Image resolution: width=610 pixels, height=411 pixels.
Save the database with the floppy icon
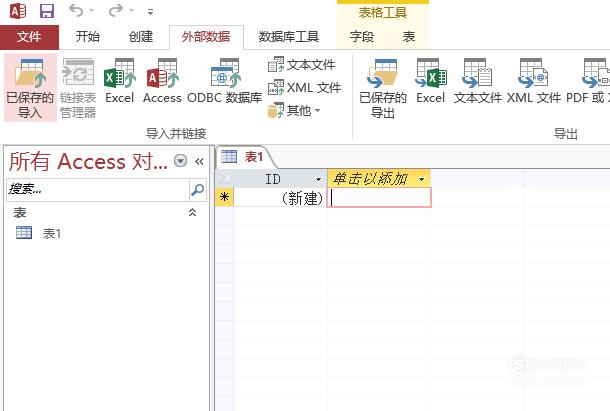tap(47, 11)
